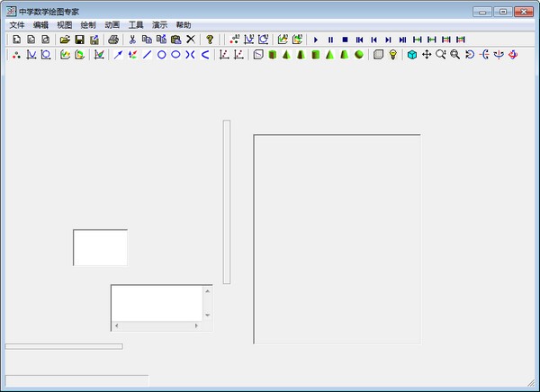Click the scissors cut icon
The width and height of the screenshot is (540, 392).
click(132, 40)
